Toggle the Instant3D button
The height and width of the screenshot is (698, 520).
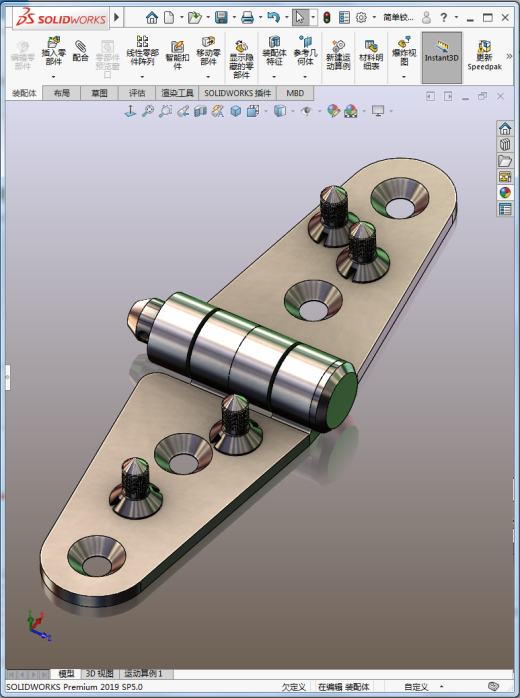click(x=442, y=57)
